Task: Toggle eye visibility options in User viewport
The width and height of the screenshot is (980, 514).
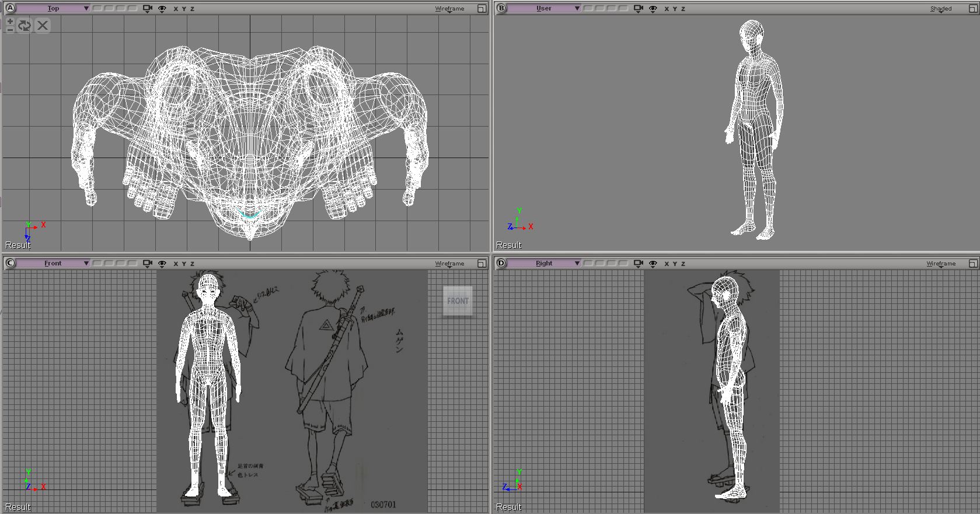Action: (x=653, y=9)
